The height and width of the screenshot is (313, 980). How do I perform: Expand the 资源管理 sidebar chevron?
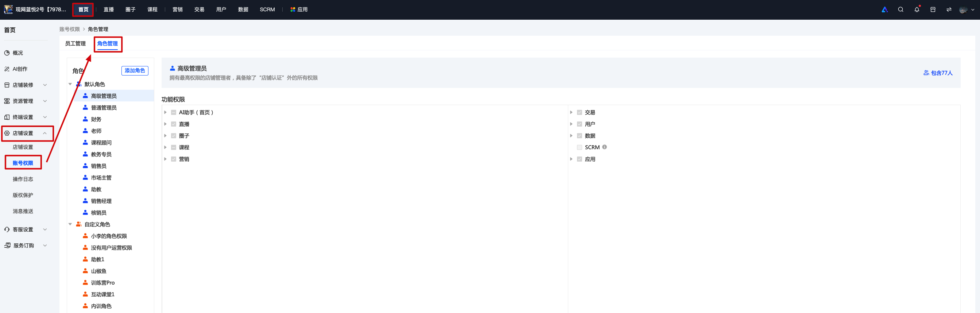coord(45,101)
